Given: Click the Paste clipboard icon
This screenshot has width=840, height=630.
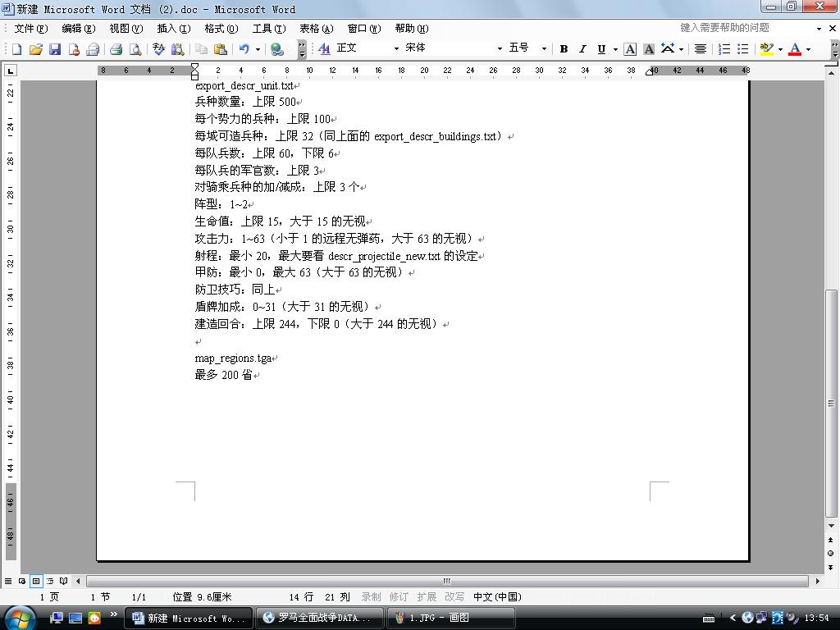Looking at the screenshot, I should [220, 49].
